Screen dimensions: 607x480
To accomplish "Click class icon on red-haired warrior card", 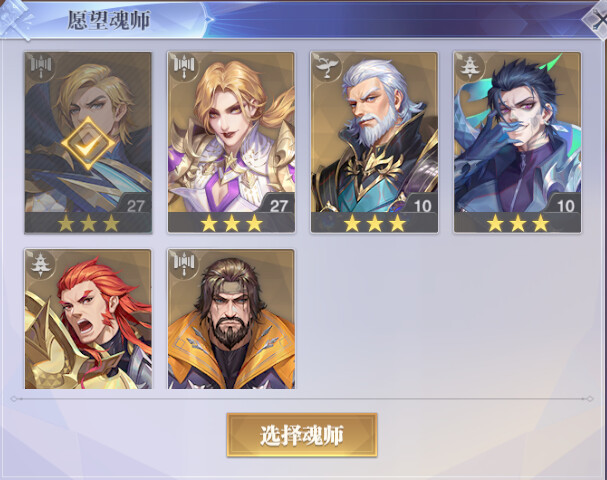I will pos(41,264).
